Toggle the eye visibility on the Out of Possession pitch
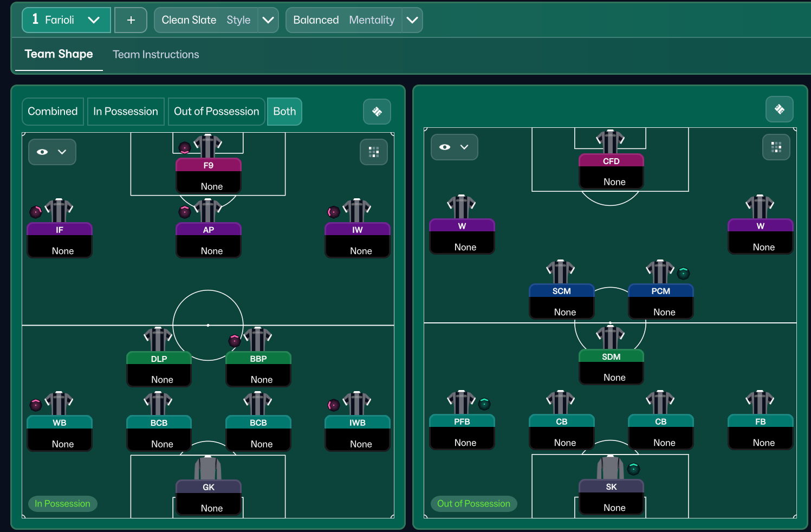Image resolution: width=811 pixels, height=532 pixels. pos(445,147)
